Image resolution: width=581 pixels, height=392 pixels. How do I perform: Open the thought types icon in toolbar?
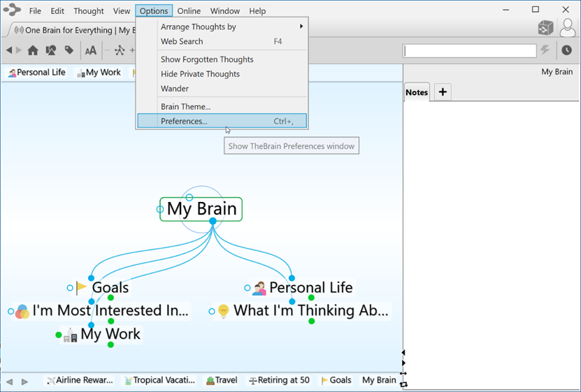pos(51,50)
